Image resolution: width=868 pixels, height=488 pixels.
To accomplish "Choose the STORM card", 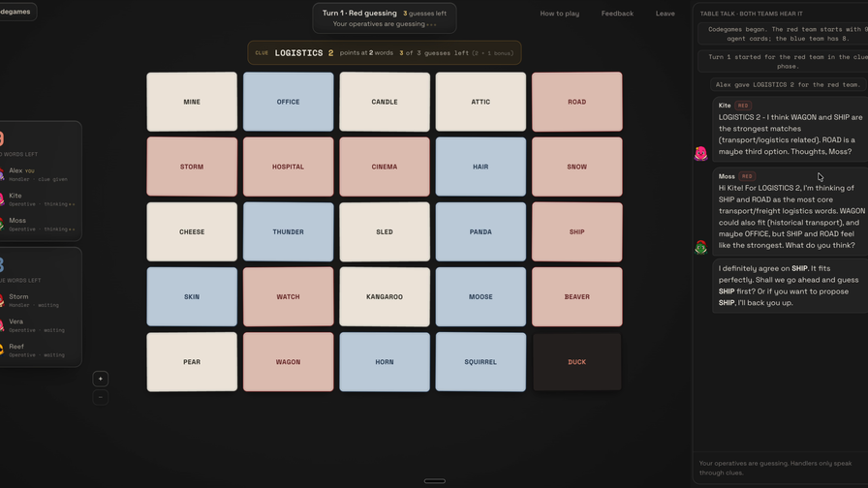I will [x=192, y=167].
